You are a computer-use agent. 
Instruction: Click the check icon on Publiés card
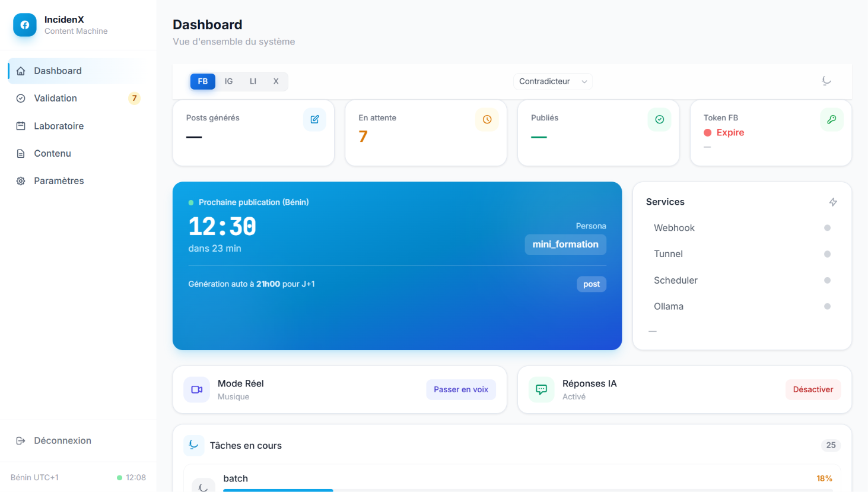click(x=659, y=119)
